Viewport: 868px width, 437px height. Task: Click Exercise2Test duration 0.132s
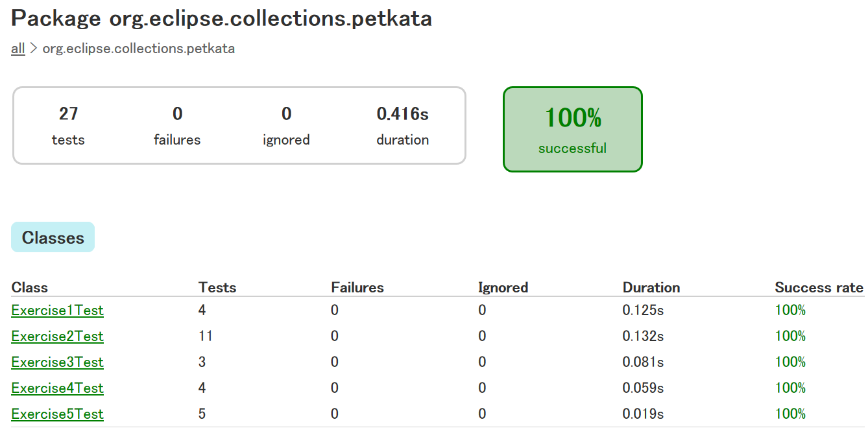643,337
